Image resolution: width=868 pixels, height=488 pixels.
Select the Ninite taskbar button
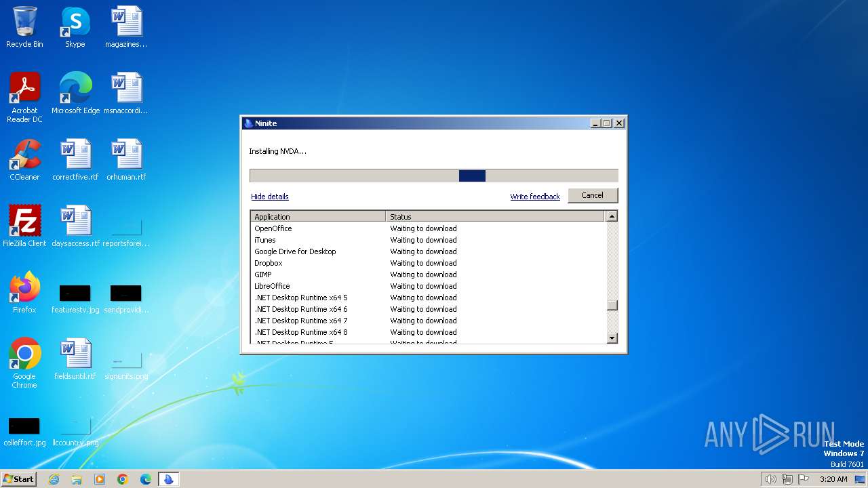click(168, 479)
